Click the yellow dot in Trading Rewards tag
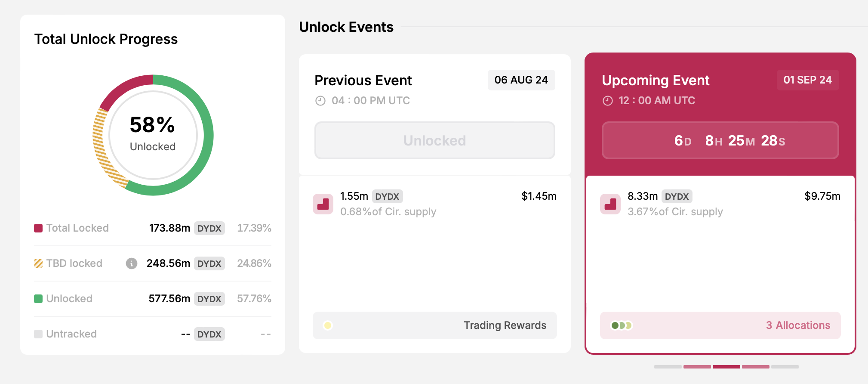 329,325
